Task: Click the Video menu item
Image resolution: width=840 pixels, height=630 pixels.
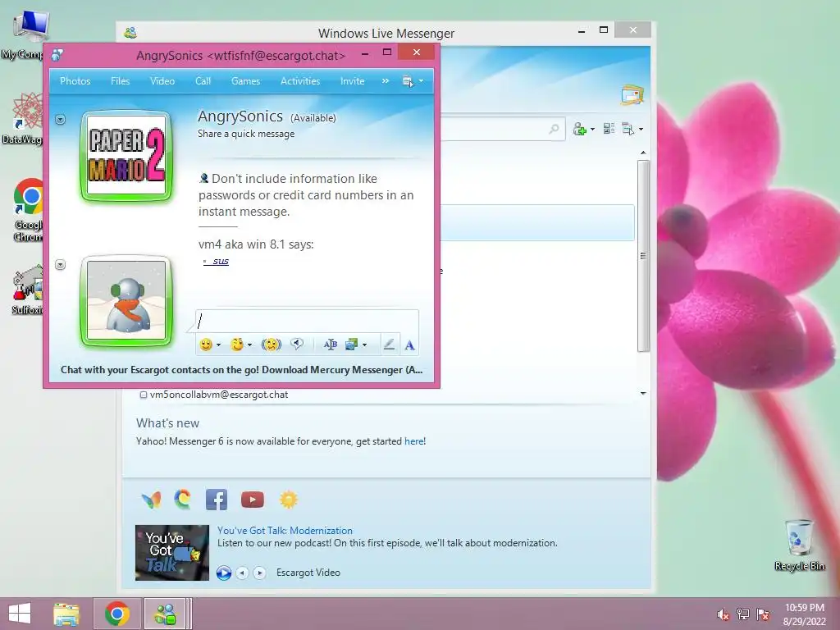Action: 162,81
